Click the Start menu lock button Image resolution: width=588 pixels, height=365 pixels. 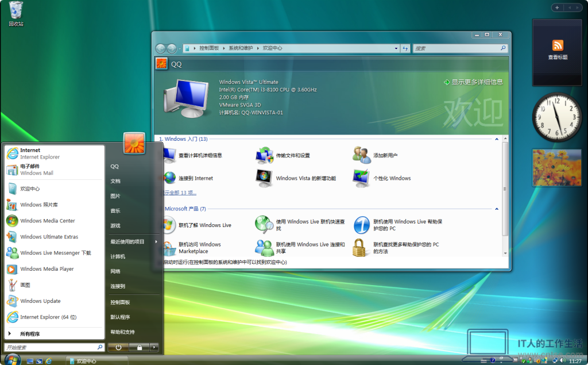pos(139,347)
